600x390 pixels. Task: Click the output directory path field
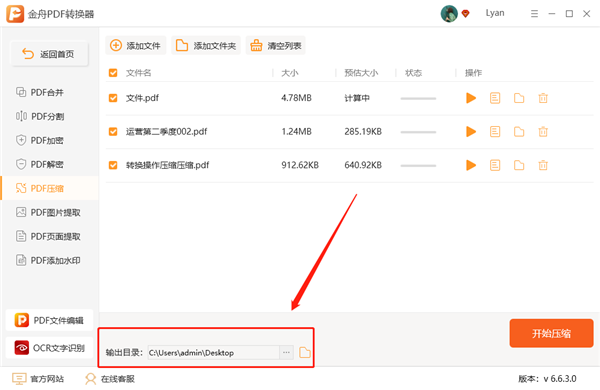(214, 352)
